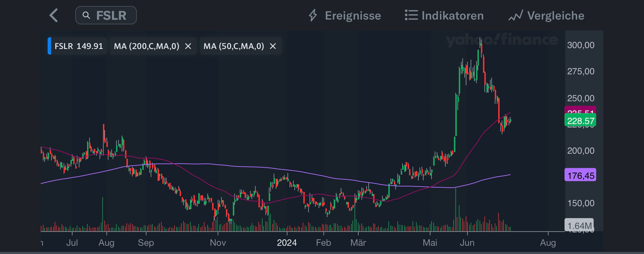Remove the MA 50 indicator
Image resolution: width=644 pixels, height=254 pixels.
[273, 46]
